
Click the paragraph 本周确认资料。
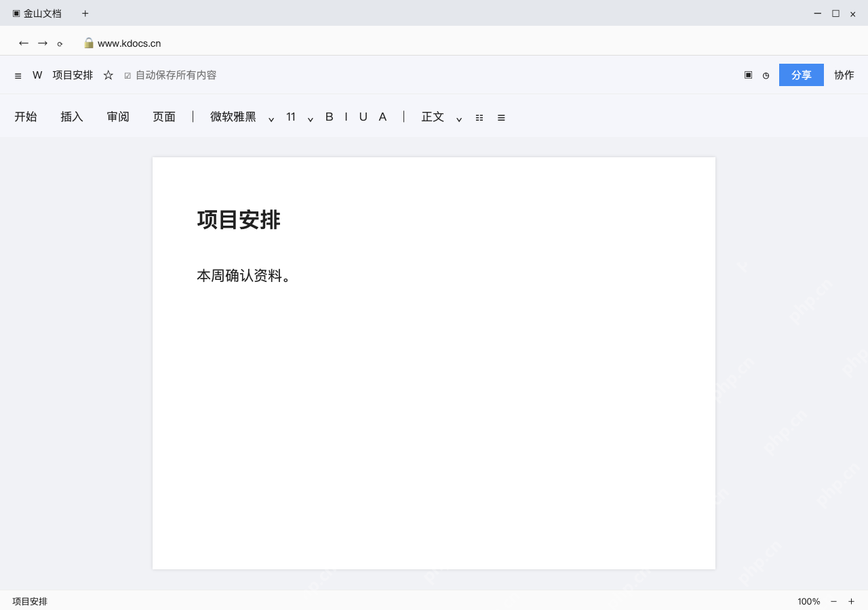click(244, 276)
